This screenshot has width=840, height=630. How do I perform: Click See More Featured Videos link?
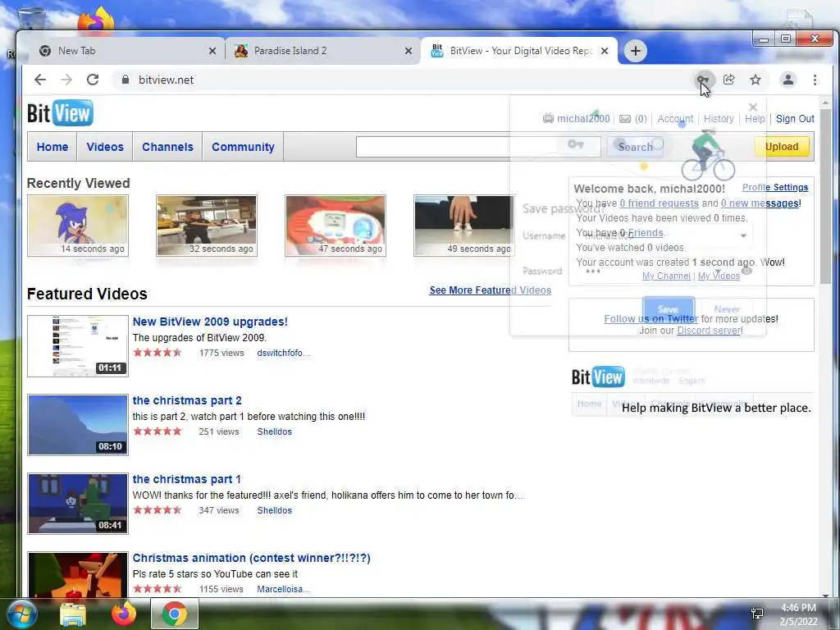[491, 290]
